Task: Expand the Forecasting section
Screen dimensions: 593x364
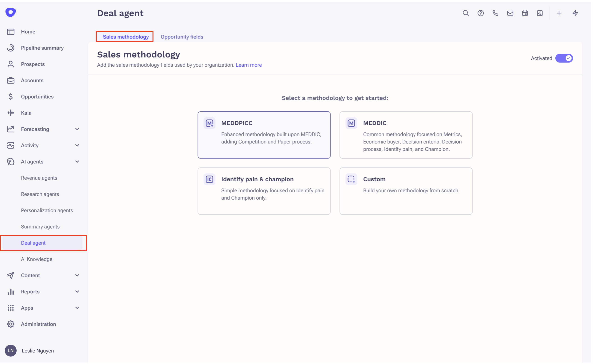Action: pos(77,129)
